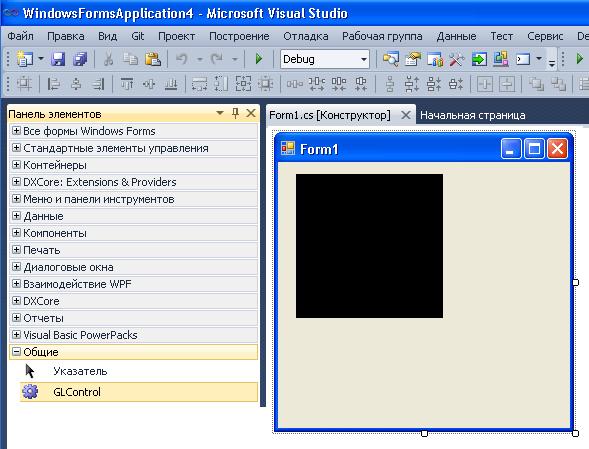Click the New Project toolbar icon

tap(24, 59)
